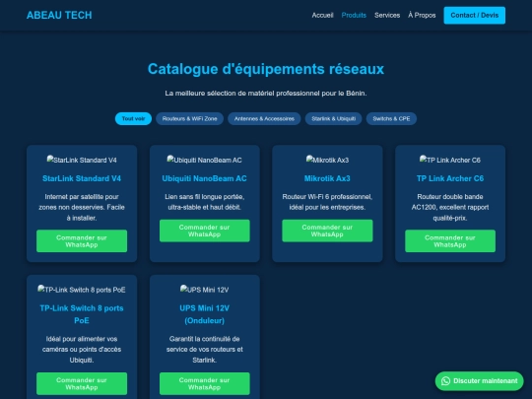This screenshot has width=532, height=399.
Task: Filter by Antennes & Accessoires
Action: pyautogui.click(x=264, y=119)
